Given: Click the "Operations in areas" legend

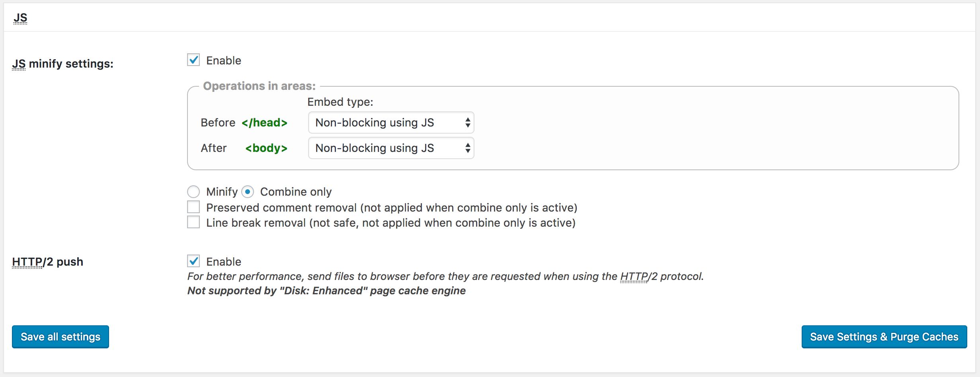Looking at the screenshot, I should pyautogui.click(x=259, y=86).
